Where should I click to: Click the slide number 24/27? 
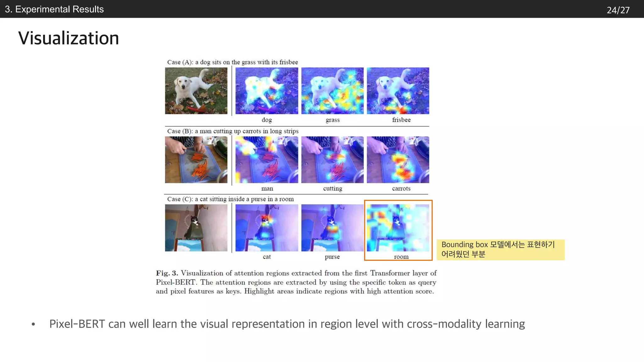click(x=618, y=10)
